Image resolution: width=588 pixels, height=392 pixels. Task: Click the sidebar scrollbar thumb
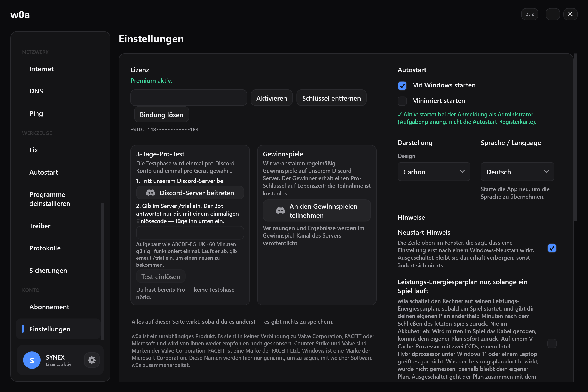(x=102, y=271)
